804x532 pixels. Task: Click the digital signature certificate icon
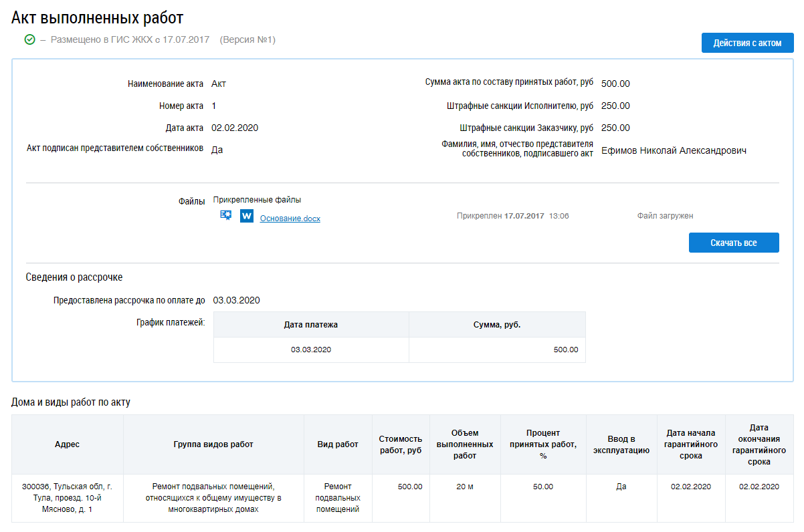[226, 216]
